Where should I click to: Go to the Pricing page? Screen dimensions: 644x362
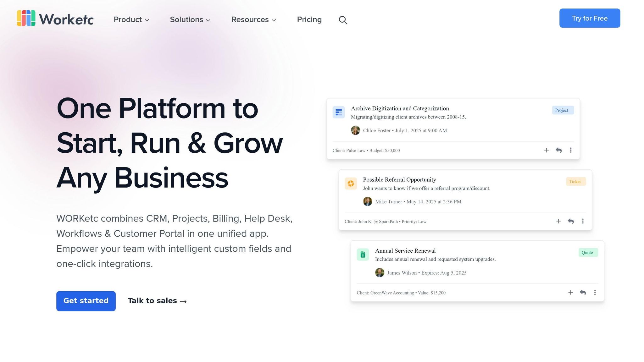pyautogui.click(x=309, y=19)
